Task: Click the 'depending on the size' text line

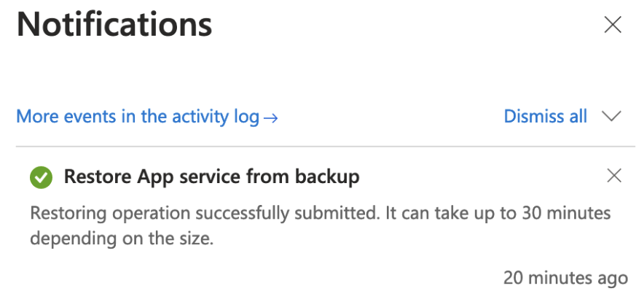Action: tap(122, 239)
